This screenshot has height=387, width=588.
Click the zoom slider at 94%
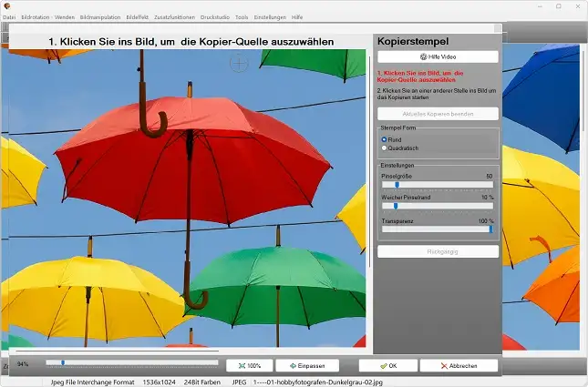(62, 363)
